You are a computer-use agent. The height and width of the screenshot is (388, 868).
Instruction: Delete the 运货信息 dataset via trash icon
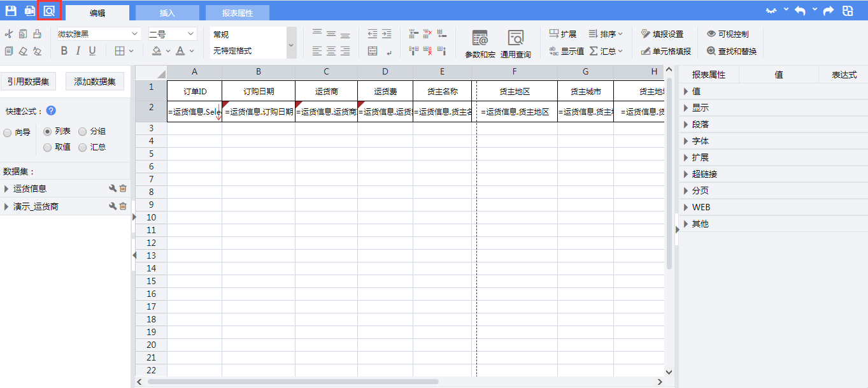point(123,189)
